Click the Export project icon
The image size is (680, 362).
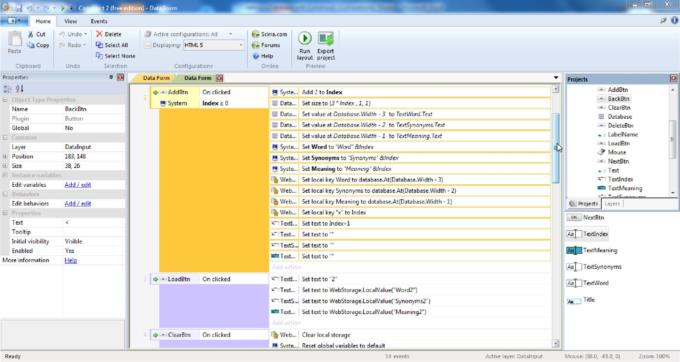coord(325,38)
